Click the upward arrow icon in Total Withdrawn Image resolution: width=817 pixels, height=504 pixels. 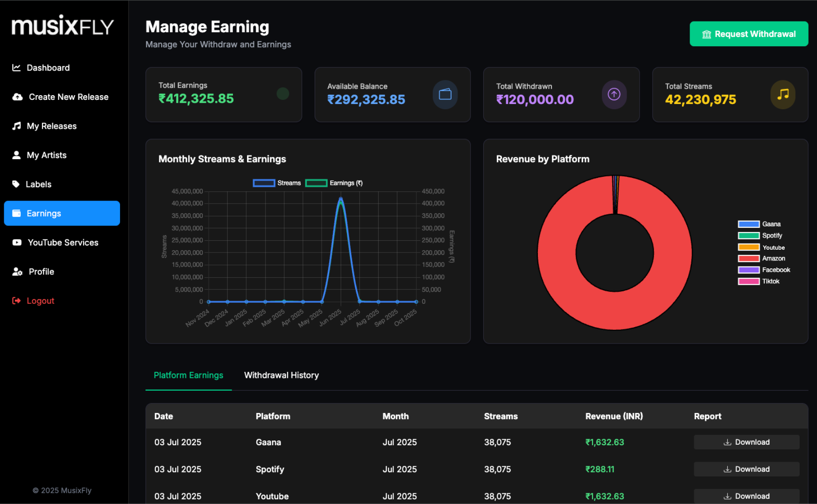(613, 94)
